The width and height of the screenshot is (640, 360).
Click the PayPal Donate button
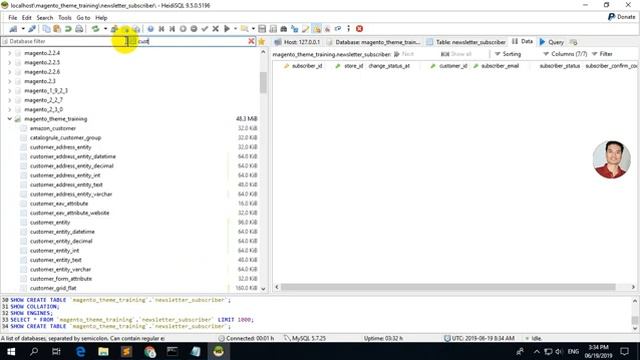pos(621,17)
